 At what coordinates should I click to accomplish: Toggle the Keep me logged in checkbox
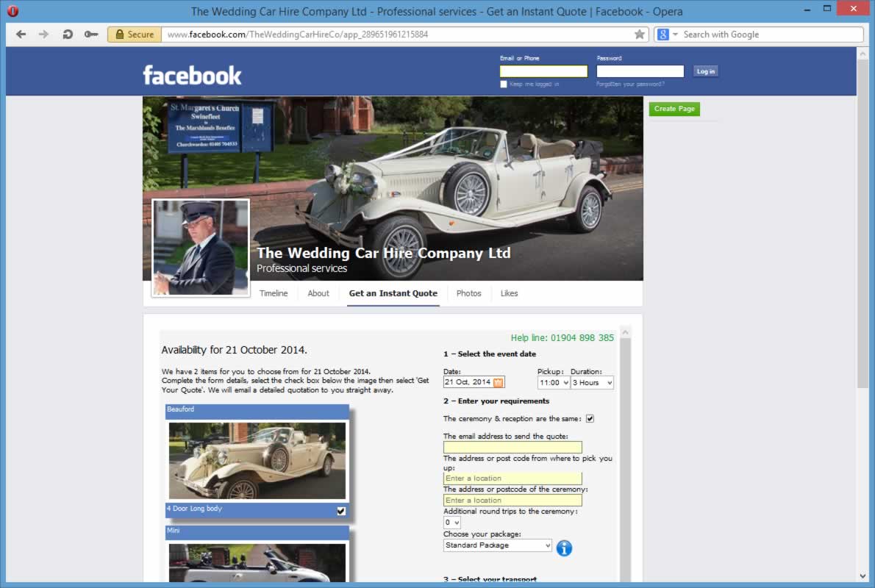click(x=504, y=85)
